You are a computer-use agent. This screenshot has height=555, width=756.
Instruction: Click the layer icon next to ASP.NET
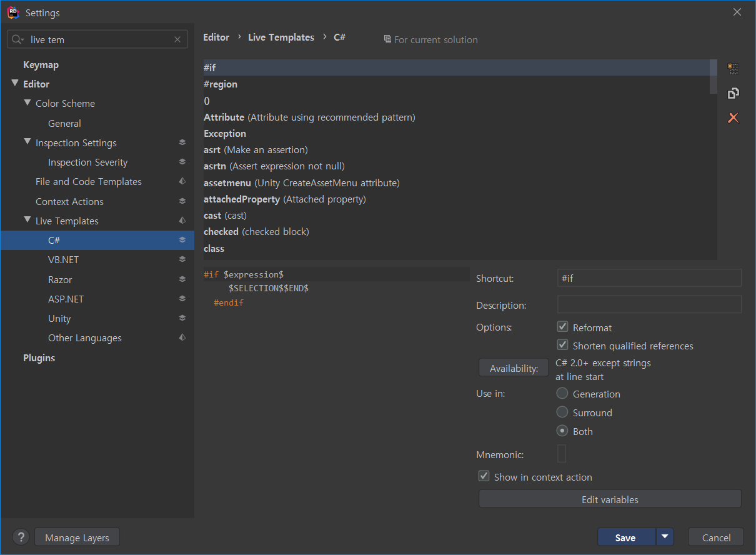click(182, 299)
